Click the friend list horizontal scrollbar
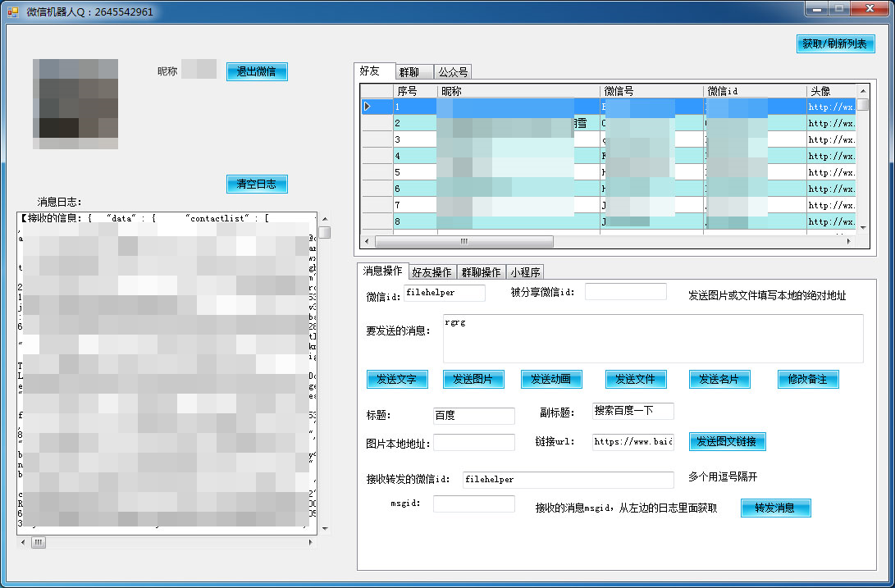This screenshot has width=895, height=588. 465,241
